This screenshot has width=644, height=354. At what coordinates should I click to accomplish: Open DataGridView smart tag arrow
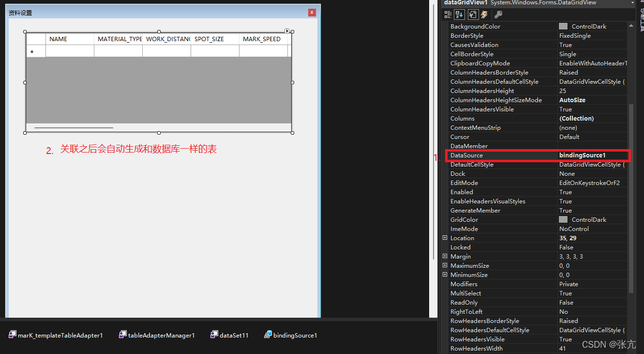287,31
